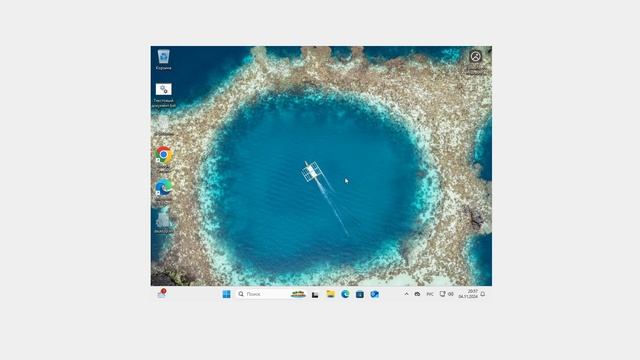640x360 pixels.
Task: Open the volume speaker tray icon
Action: tap(451, 294)
